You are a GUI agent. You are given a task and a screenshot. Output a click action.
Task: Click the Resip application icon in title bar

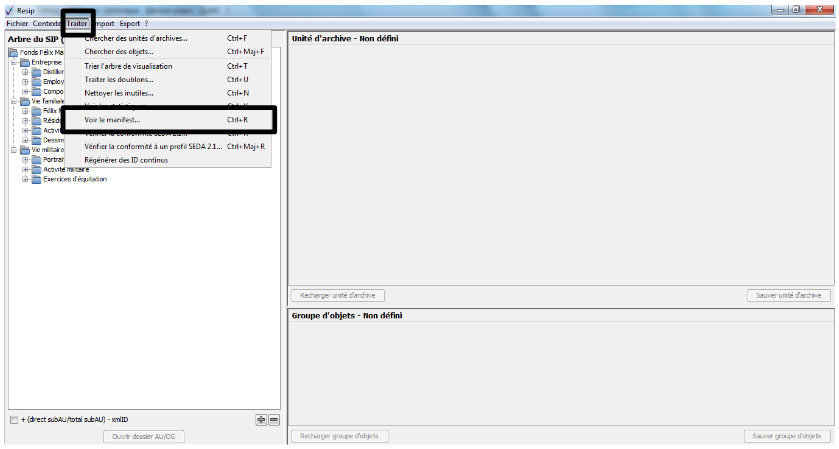coord(9,9)
